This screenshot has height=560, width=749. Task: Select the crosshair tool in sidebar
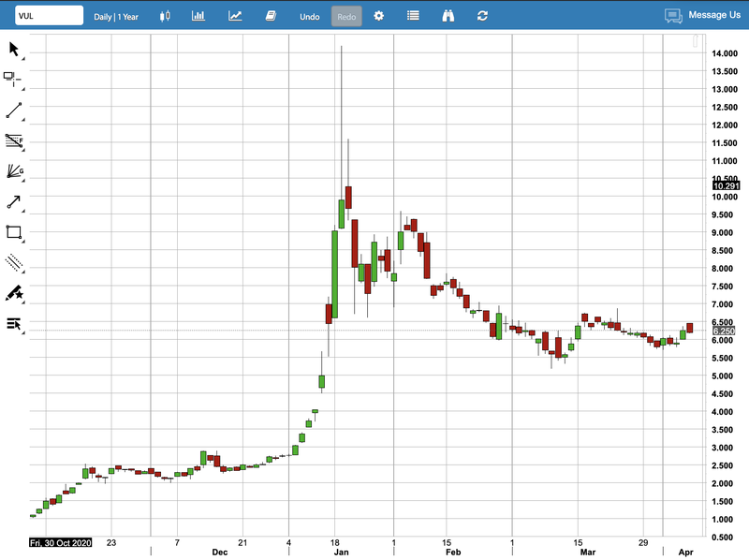tap(12, 80)
